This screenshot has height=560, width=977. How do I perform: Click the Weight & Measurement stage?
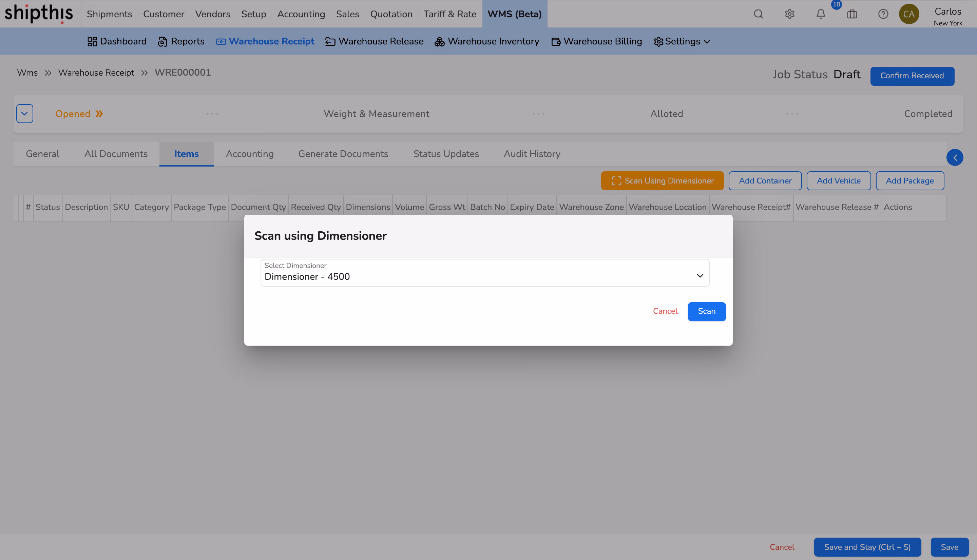click(376, 114)
